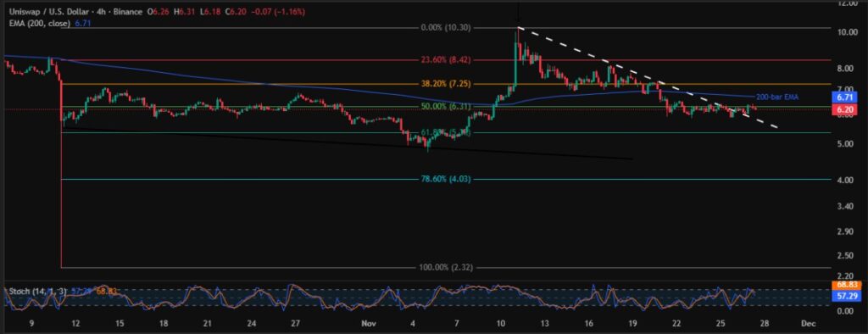Select the 38.20% (7.25) Fibonacci label
The height and width of the screenshot is (334, 868).
[x=446, y=84]
